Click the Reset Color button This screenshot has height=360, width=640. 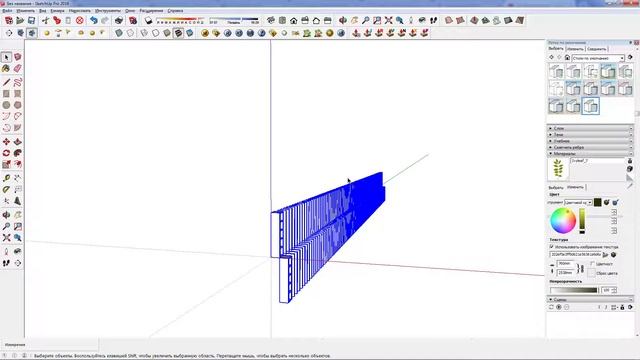[x=591, y=273]
